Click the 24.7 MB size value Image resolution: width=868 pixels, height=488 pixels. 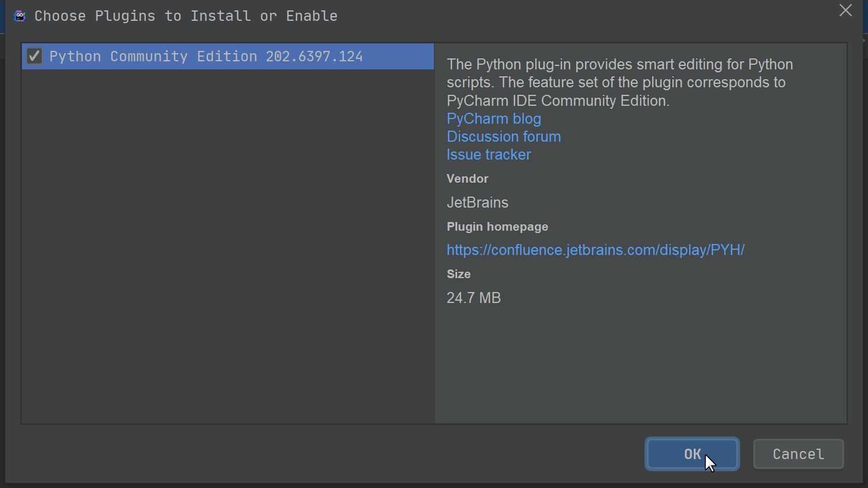pyautogui.click(x=473, y=298)
